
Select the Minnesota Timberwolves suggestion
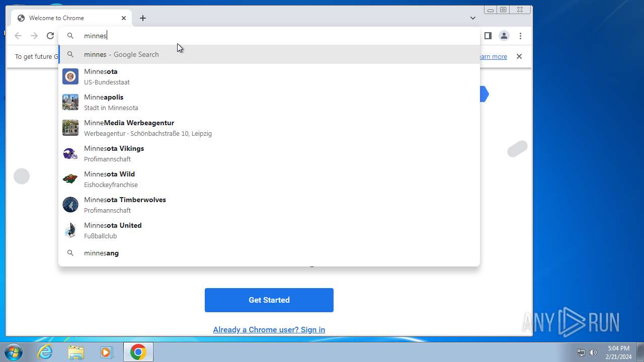pos(269,205)
